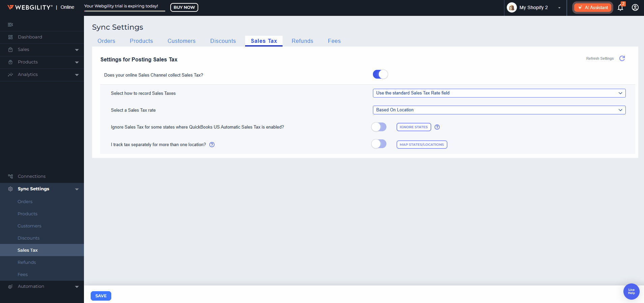This screenshot has height=303, width=644.
Task: Click the SAVE button
Action: point(101,296)
